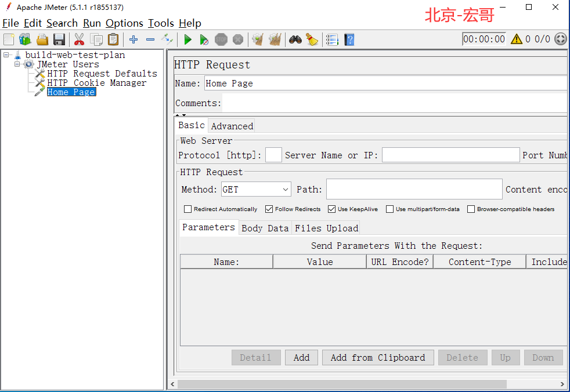570x392 pixels.
Task: Open the Run menu
Action: point(92,23)
